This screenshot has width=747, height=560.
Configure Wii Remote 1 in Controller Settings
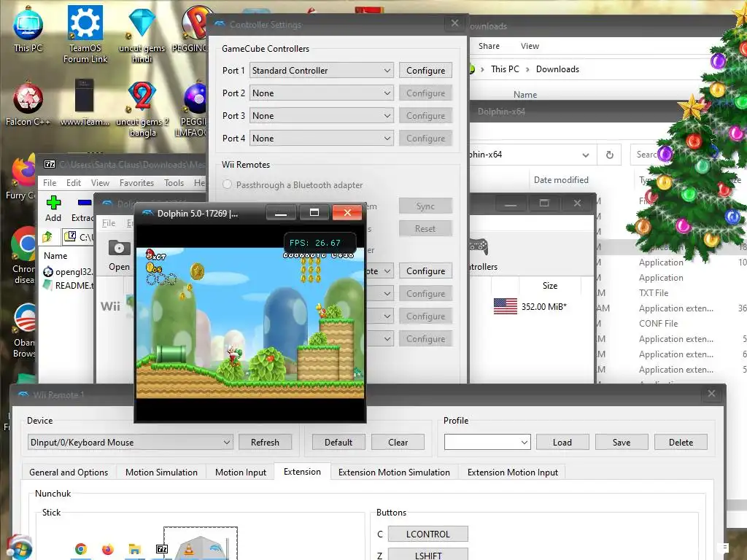click(x=425, y=271)
